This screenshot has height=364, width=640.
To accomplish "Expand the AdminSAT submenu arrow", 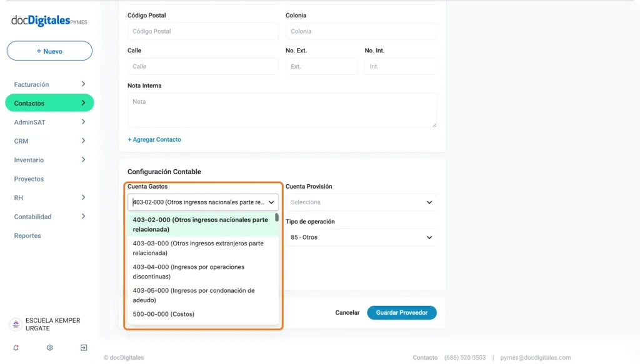I will click(x=83, y=122).
